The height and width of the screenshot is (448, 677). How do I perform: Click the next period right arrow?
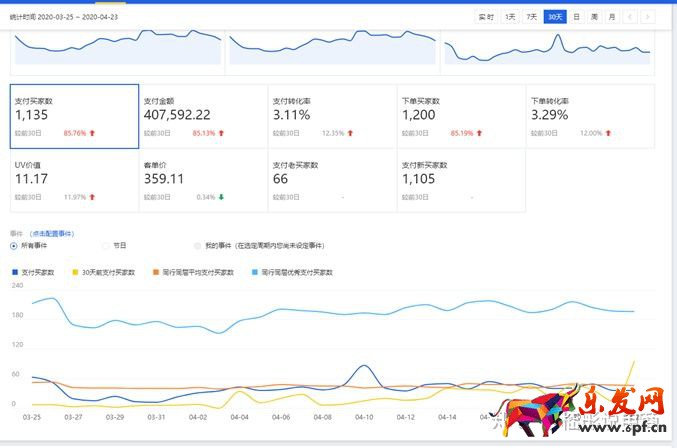(649, 16)
